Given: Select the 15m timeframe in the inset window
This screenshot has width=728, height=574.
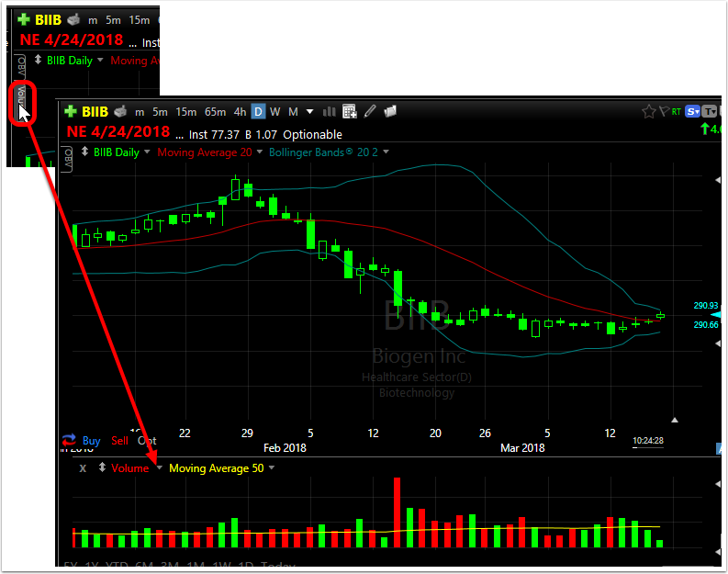Looking at the screenshot, I should pos(140,20).
